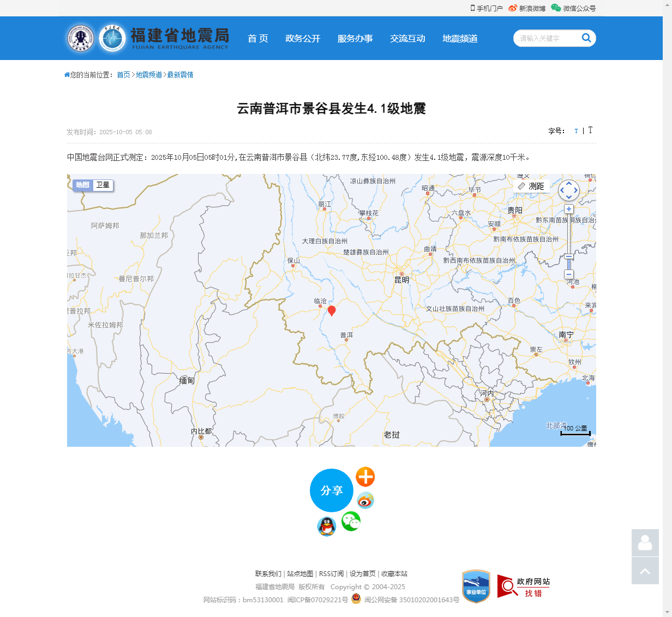Zoom in with the map plus button

click(569, 209)
